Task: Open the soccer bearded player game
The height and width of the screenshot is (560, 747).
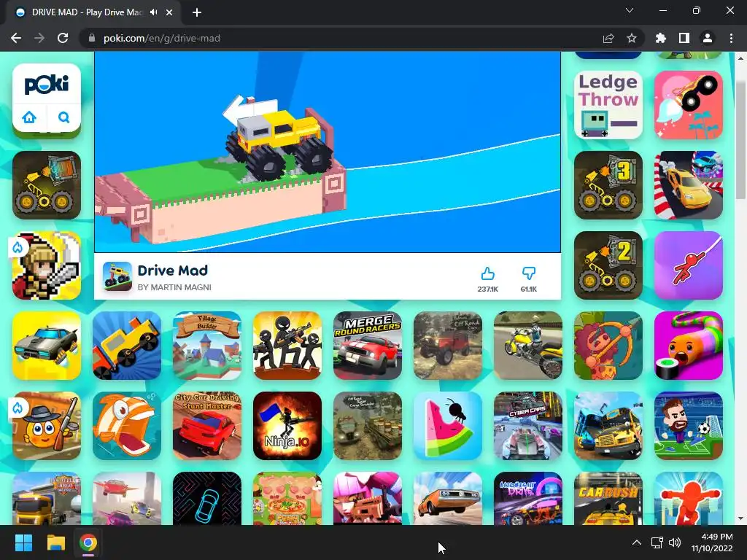Action: (689, 426)
